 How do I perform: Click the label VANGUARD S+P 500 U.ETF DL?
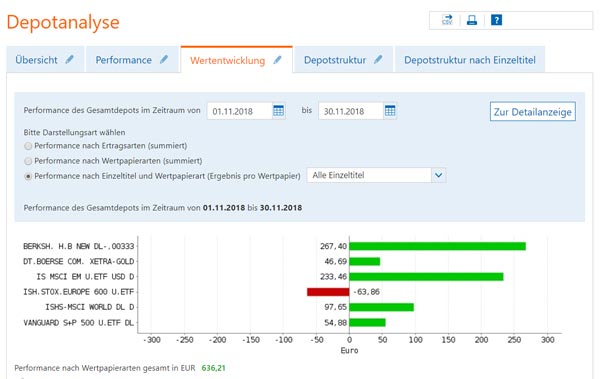tap(79, 323)
